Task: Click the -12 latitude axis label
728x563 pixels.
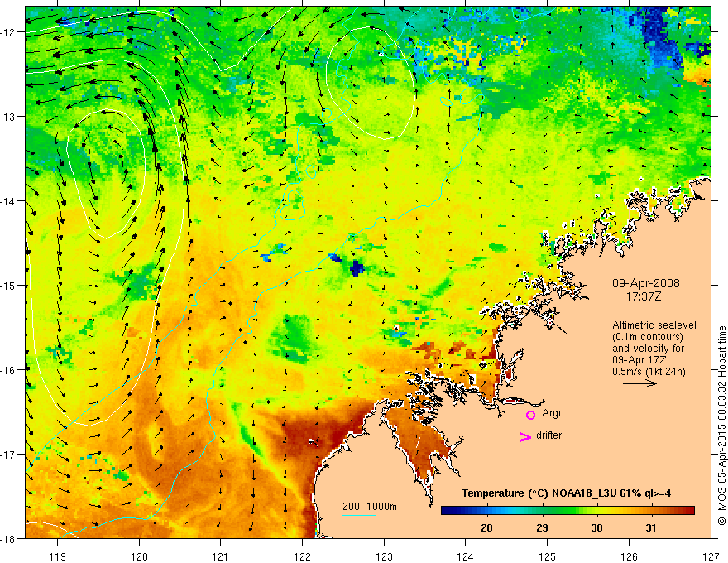Action: 9,32
